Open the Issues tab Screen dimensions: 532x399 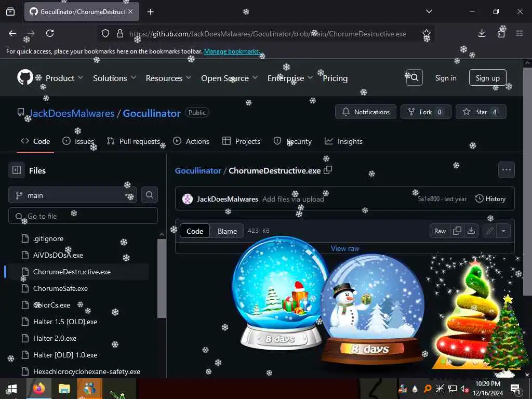[x=78, y=141]
